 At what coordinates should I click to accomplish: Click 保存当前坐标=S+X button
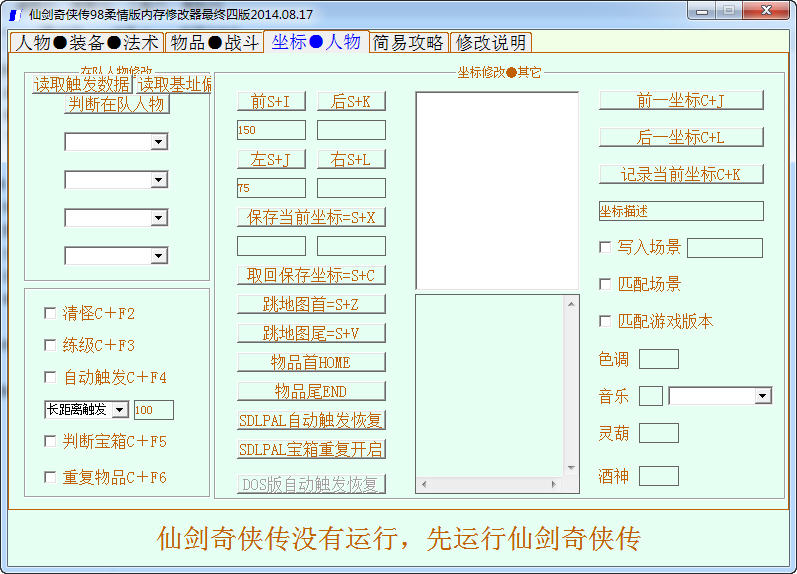pos(311,217)
